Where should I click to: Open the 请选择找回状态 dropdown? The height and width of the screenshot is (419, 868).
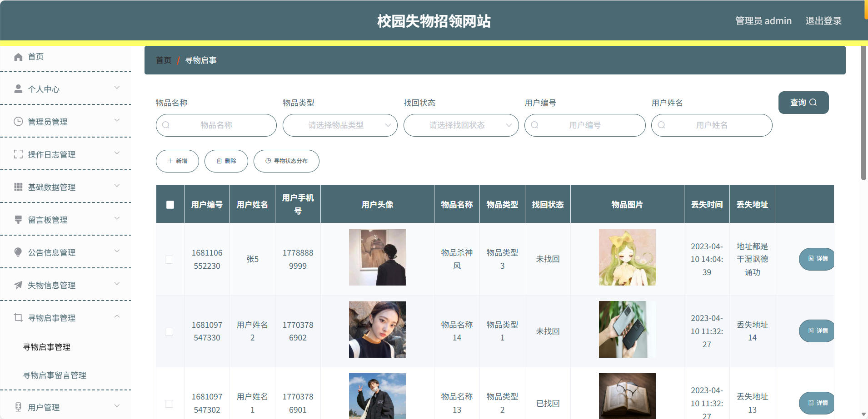[461, 125]
